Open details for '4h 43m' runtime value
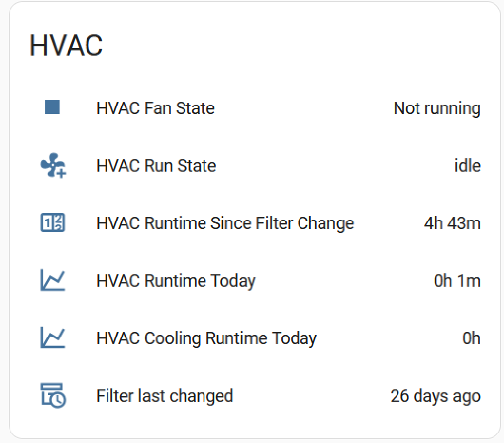The height and width of the screenshot is (443, 504). pos(451,223)
